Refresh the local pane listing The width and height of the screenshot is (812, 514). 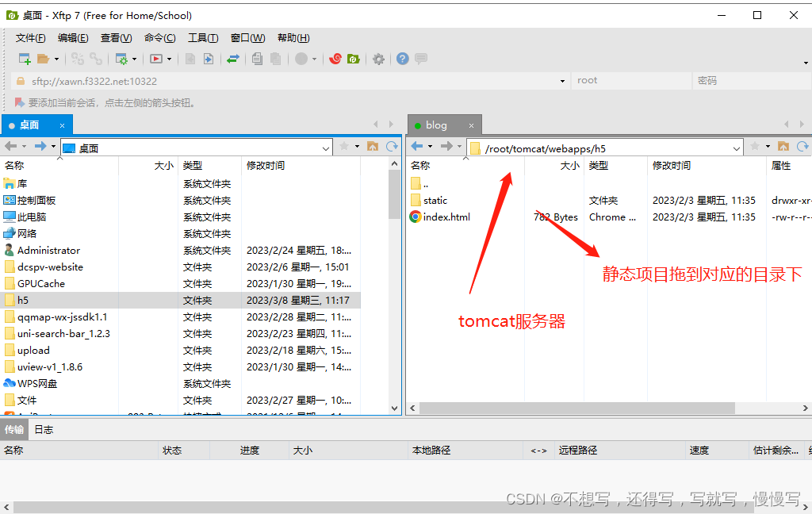point(392,147)
